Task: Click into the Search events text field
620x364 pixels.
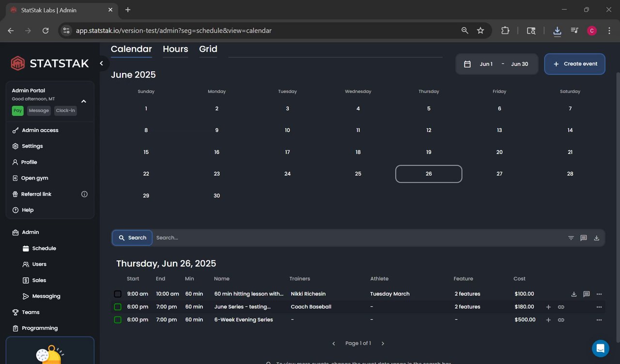Action: (358, 238)
